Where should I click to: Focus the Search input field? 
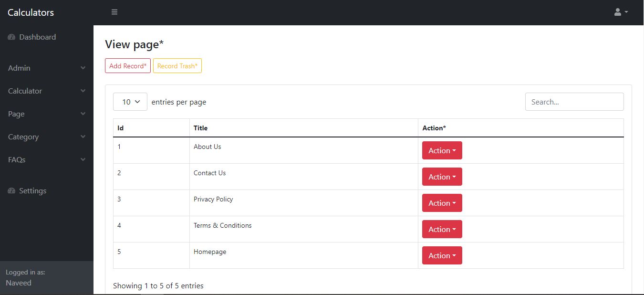point(574,102)
